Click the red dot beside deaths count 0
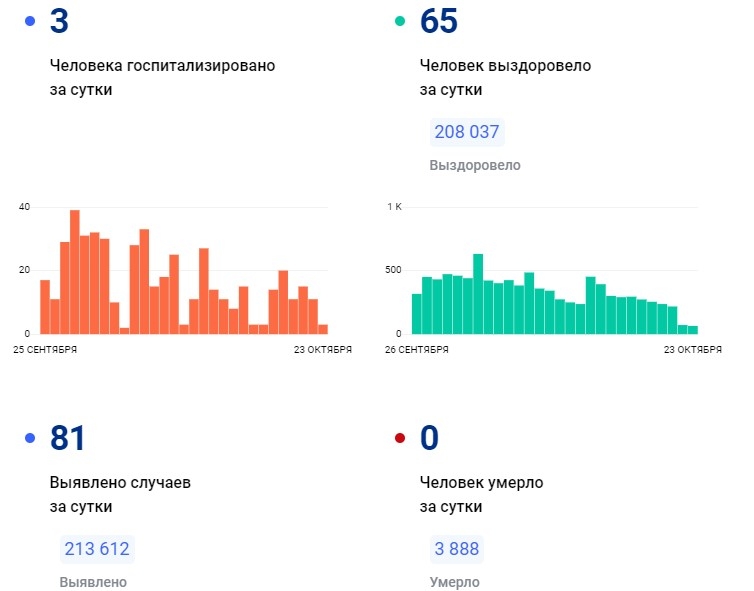The height and width of the screenshot is (591, 754). pyautogui.click(x=400, y=437)
